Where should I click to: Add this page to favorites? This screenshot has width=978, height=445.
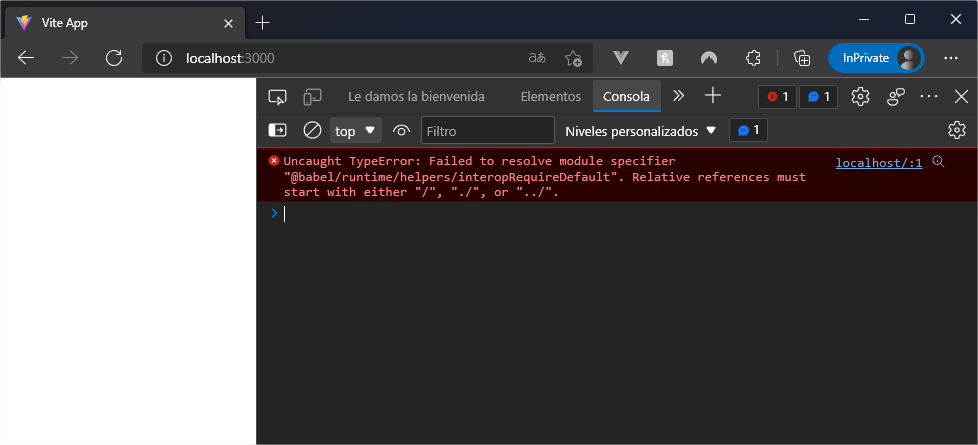tap(573, 58)
